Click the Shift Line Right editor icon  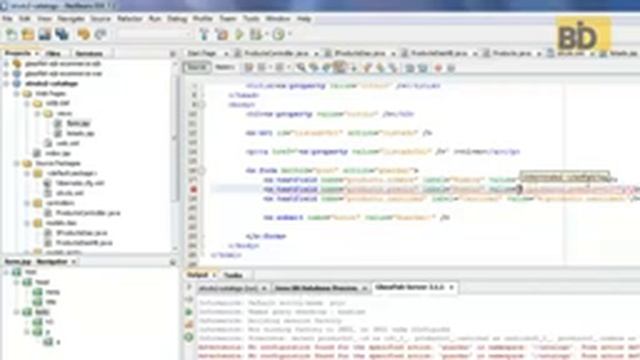[x=423, y=68]
